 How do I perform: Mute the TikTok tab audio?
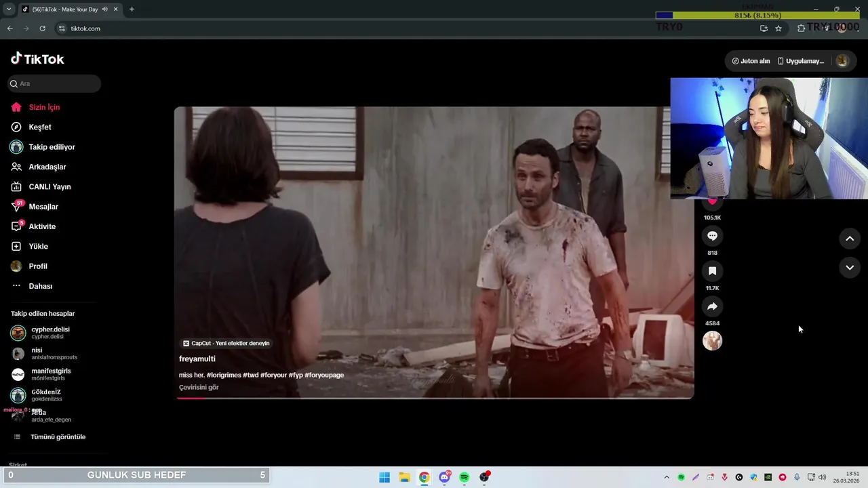click(104, 9)
